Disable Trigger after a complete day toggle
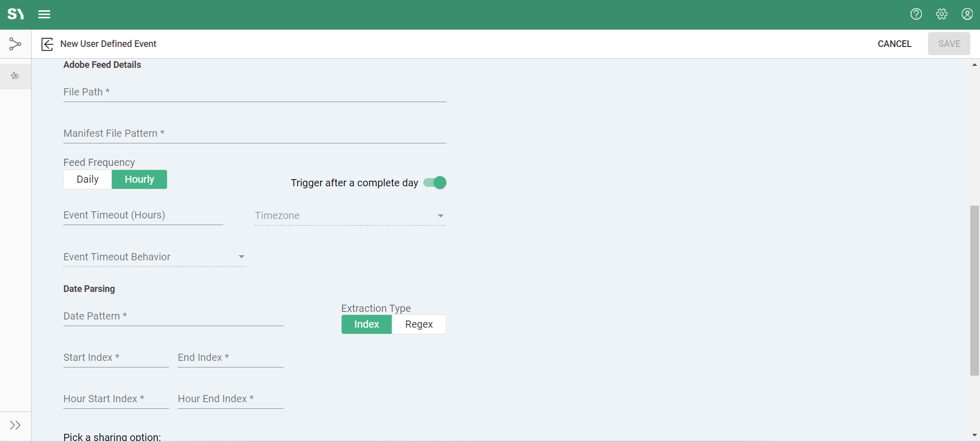This screenshot has height=442, width=980. pyautogui.click(x=435, y=183)
